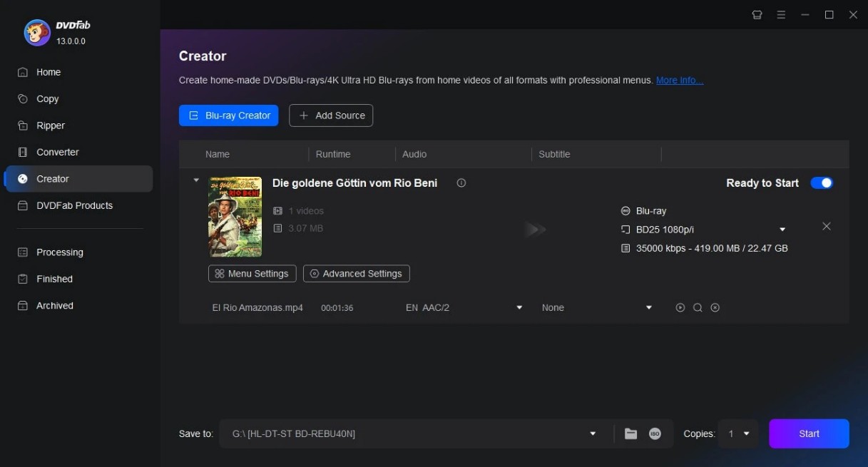Open the drive selection icon in titlebar
The image size is (868, 467).
coord(757,14)
